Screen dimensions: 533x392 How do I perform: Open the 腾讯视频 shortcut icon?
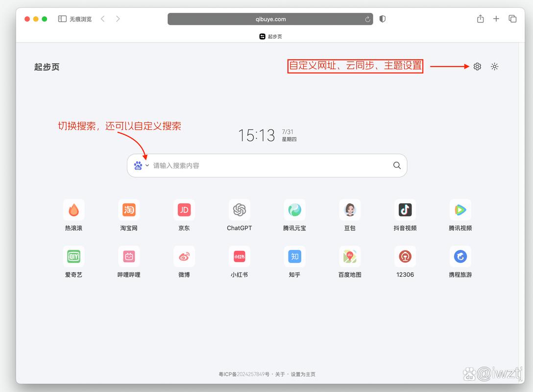pyautogui.click(x=460, y=210)
